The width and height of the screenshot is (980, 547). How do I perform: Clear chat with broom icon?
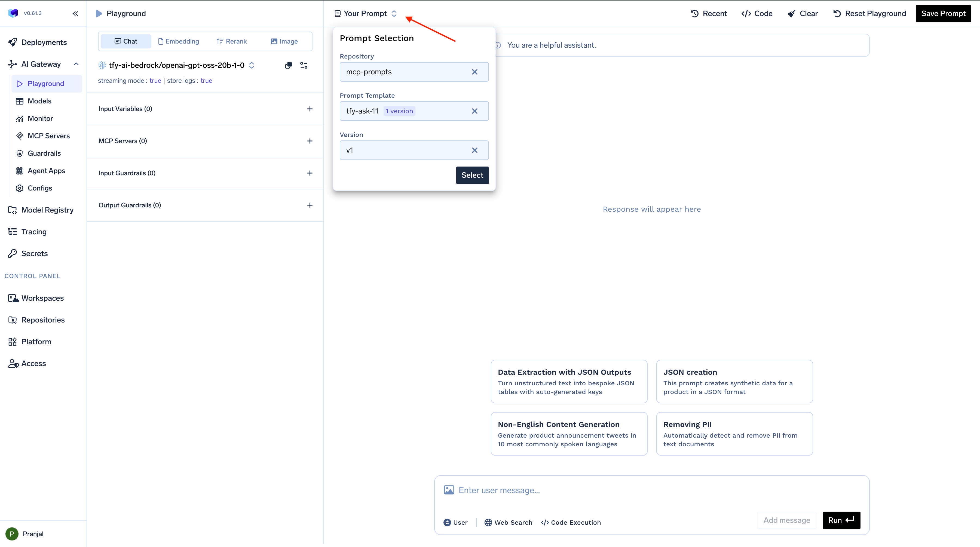802,14
